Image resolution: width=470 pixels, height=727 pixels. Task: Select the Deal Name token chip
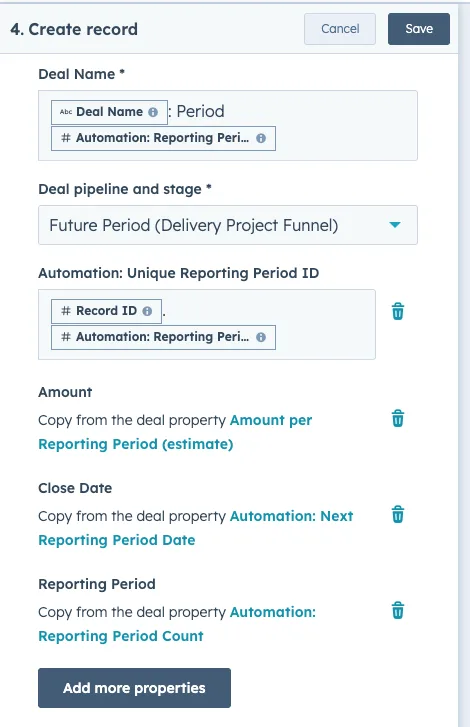click(x=109, y=112)
